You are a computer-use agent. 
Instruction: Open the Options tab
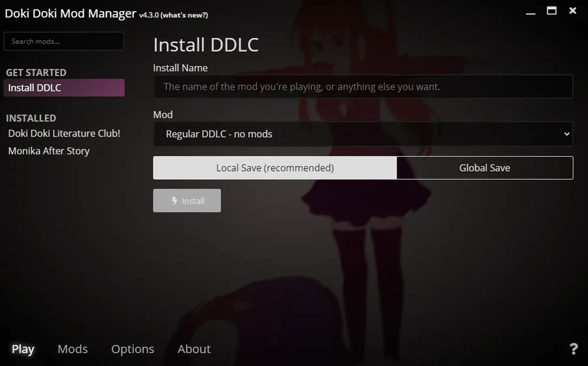click(x=133, y=349)
